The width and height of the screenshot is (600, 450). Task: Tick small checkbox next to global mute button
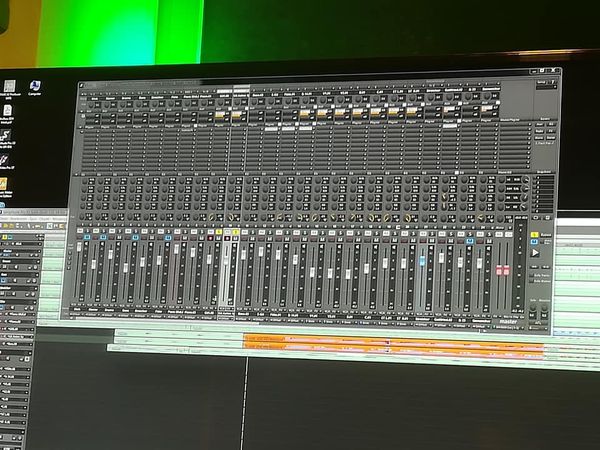[x=541, y=242]
